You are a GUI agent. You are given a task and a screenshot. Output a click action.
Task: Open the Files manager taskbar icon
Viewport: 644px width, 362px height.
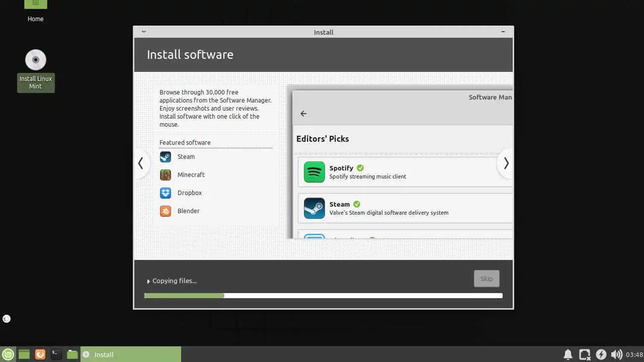pos(72,354)
